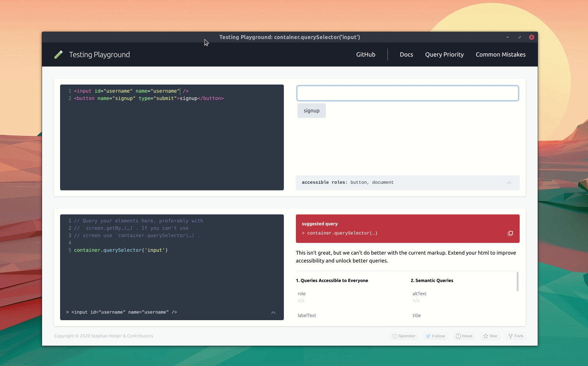Expand the query result output panel
Viewport: 588px width, 366px height.
273,312
